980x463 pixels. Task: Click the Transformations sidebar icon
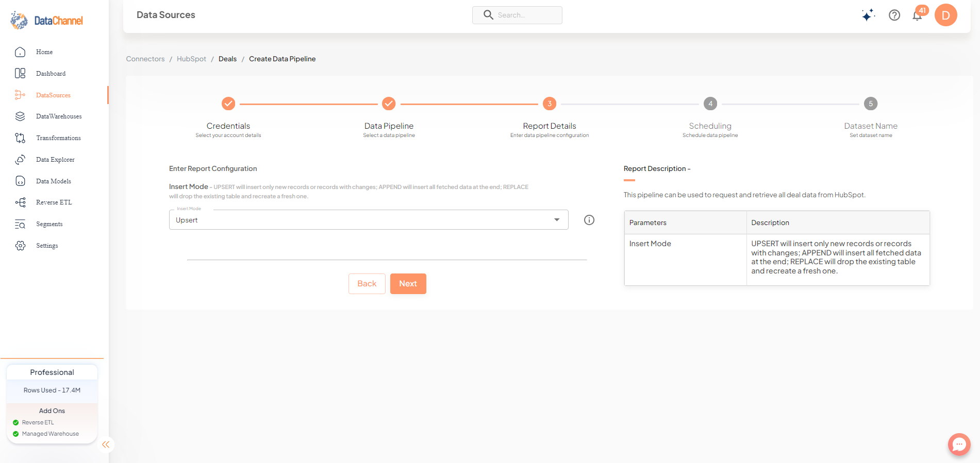pos(20,138)
